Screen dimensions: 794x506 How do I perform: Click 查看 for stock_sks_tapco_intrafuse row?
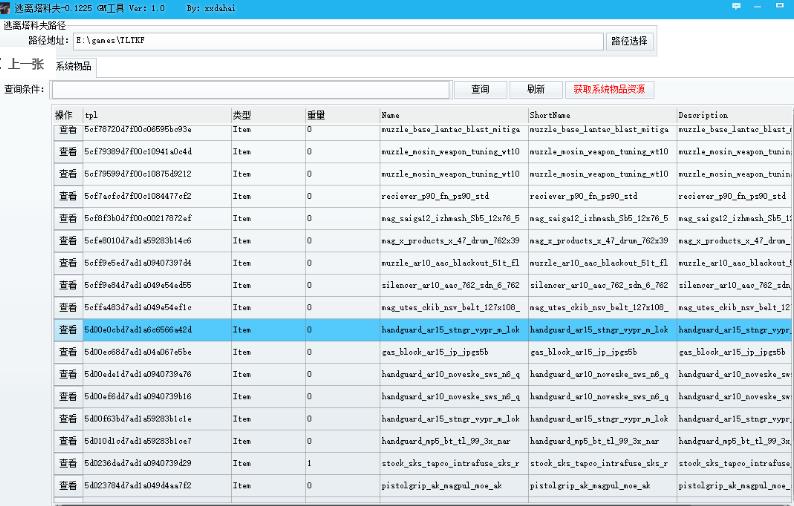(68, 463)
